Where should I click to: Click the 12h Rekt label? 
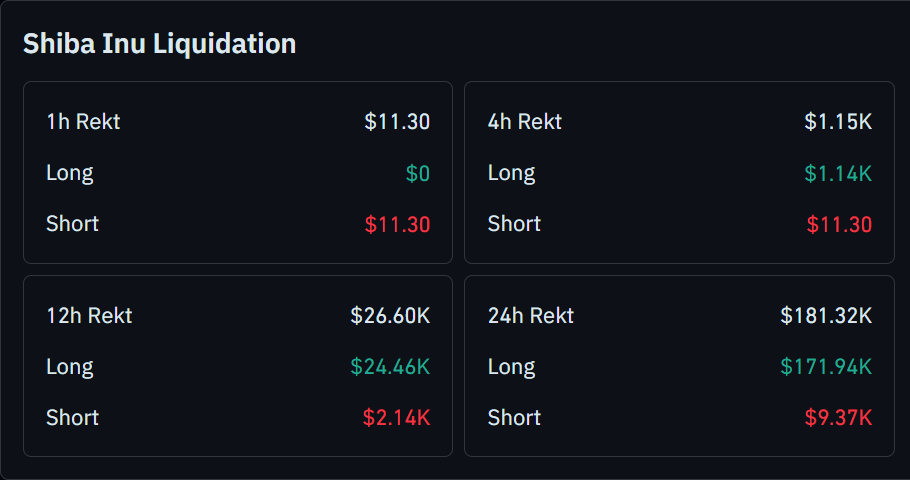click(x=89, y=316)
